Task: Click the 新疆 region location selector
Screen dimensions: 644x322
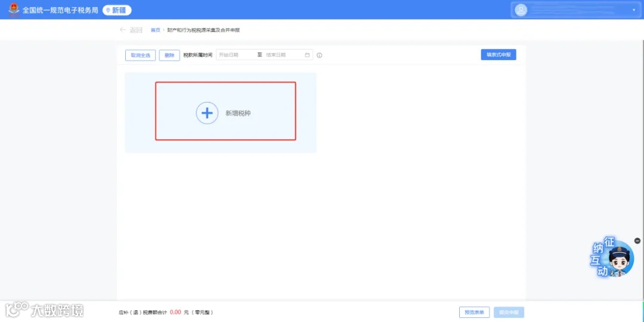Action: (x=117, y=10)
